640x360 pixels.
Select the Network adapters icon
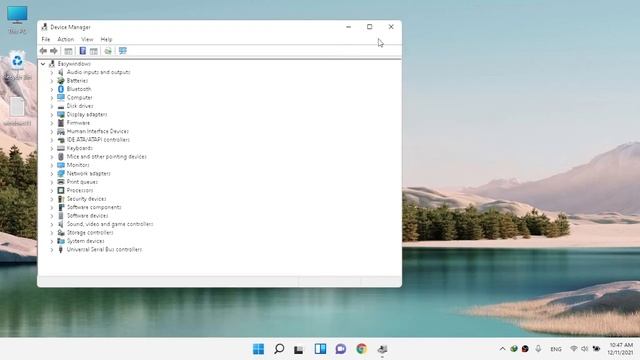pyautogui.click(x=61, y=173)
